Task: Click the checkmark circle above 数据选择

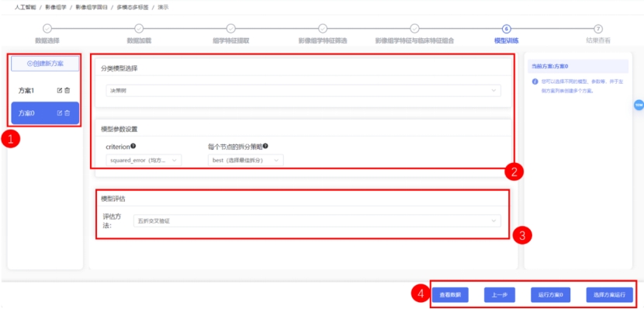Action: 47,29
